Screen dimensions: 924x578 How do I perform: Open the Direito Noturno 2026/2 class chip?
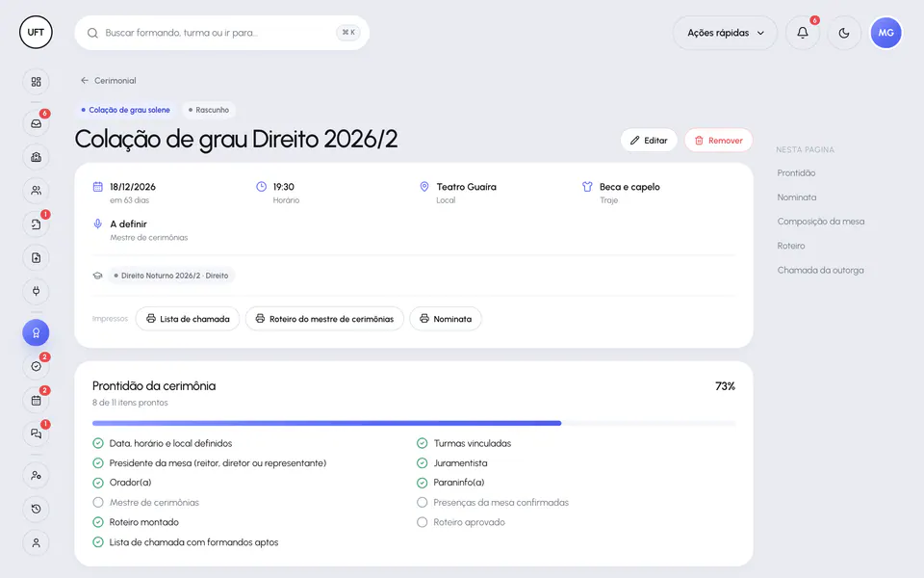(x=171, y=276)
